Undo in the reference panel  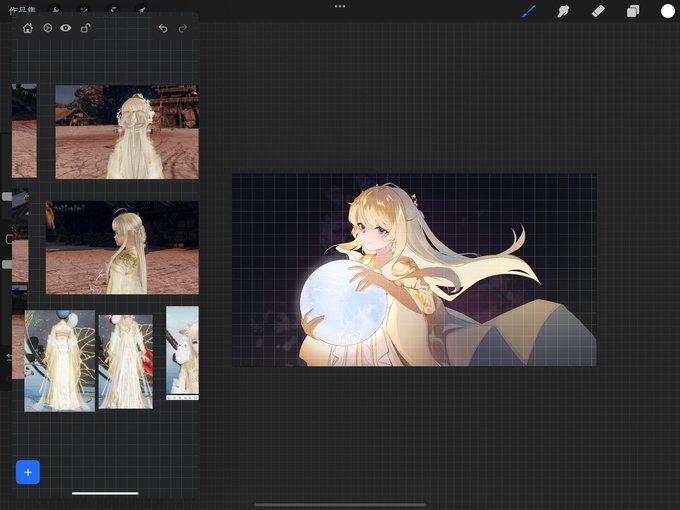(163, 28)
